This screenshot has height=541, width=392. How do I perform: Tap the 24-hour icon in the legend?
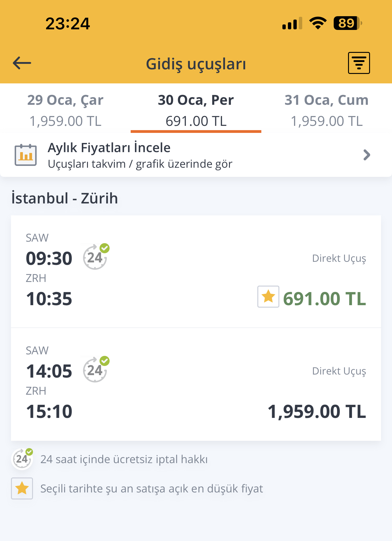point(22,459)
